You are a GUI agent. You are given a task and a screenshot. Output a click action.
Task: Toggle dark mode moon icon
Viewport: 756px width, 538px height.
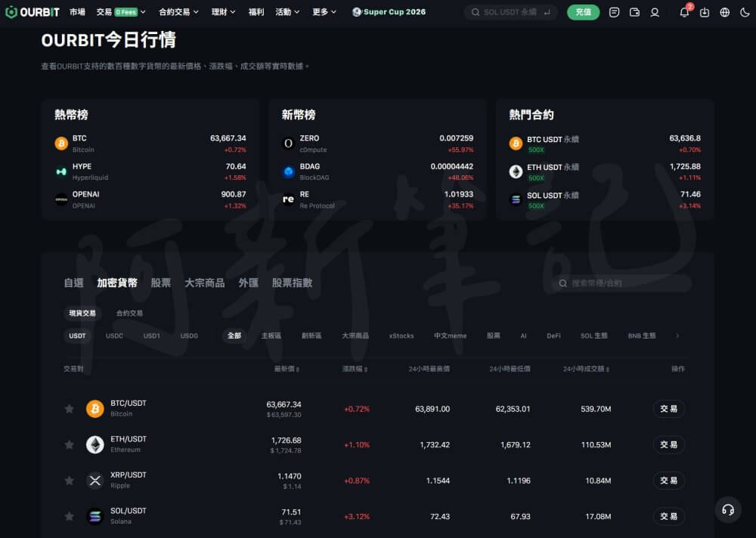[x=745, y=12]
